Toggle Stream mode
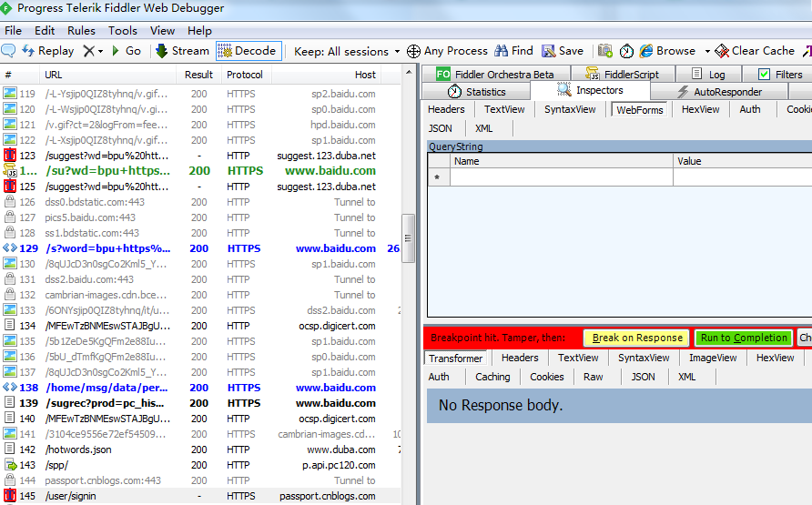812x505 pixels. pyautogui.click(x=182, y=51)
